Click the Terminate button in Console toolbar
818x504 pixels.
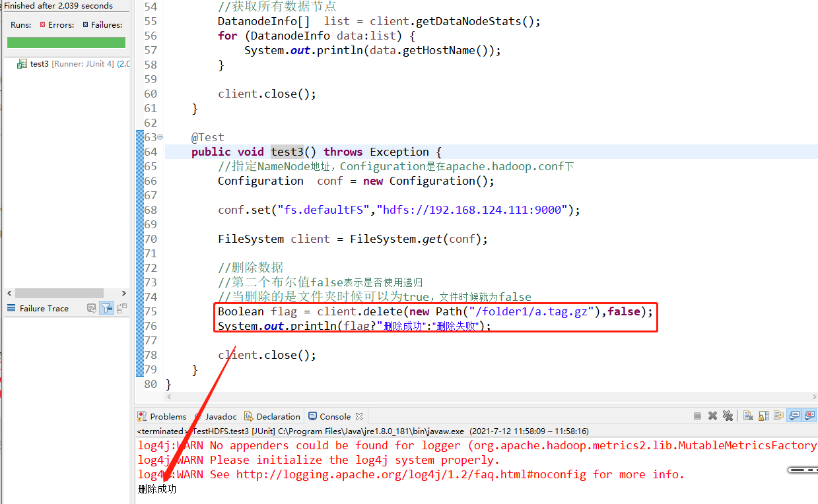click(697, 416)
